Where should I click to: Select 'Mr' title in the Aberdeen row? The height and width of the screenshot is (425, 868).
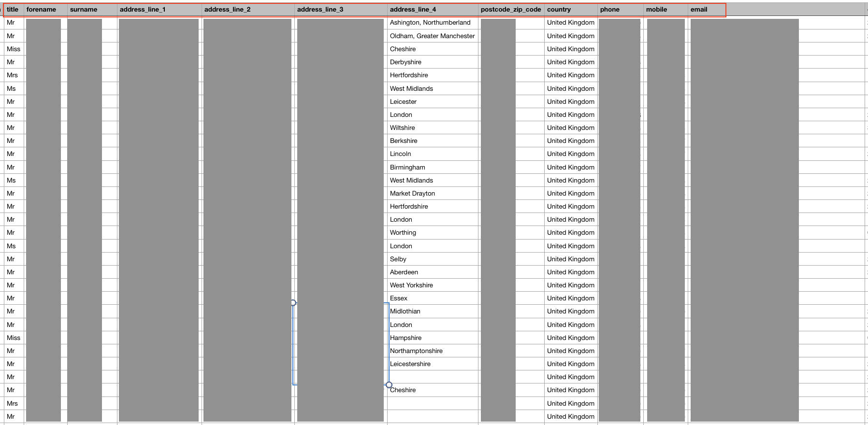click(14, 272)
